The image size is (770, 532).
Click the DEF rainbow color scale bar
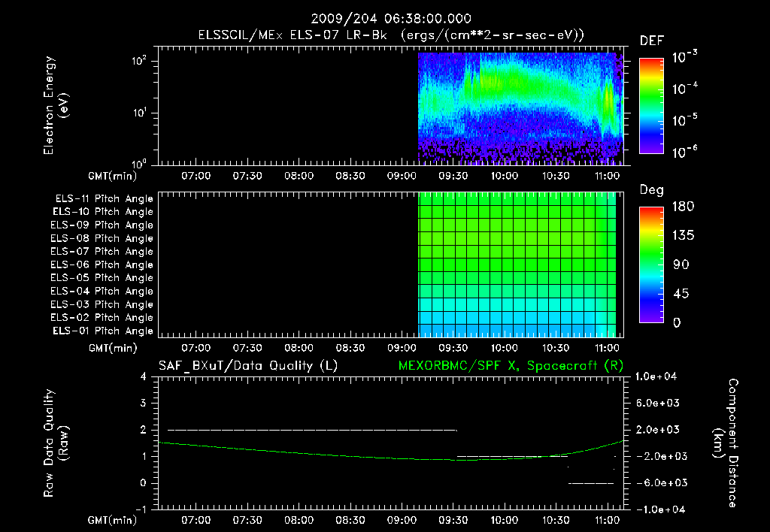[651, 105]
